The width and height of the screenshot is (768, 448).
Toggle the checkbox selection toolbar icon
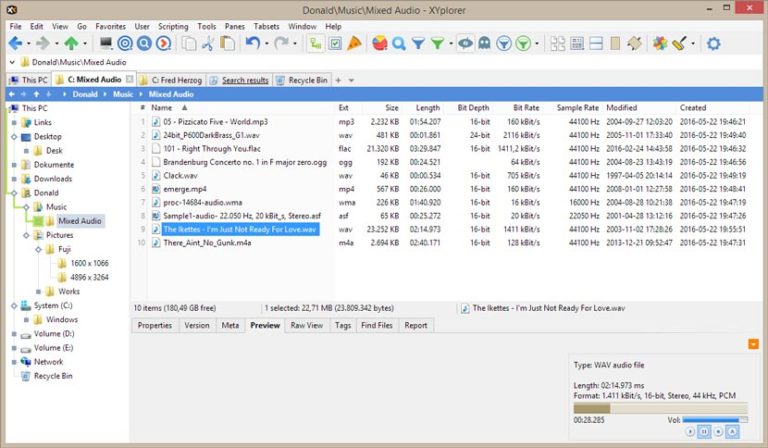point(335,44)
